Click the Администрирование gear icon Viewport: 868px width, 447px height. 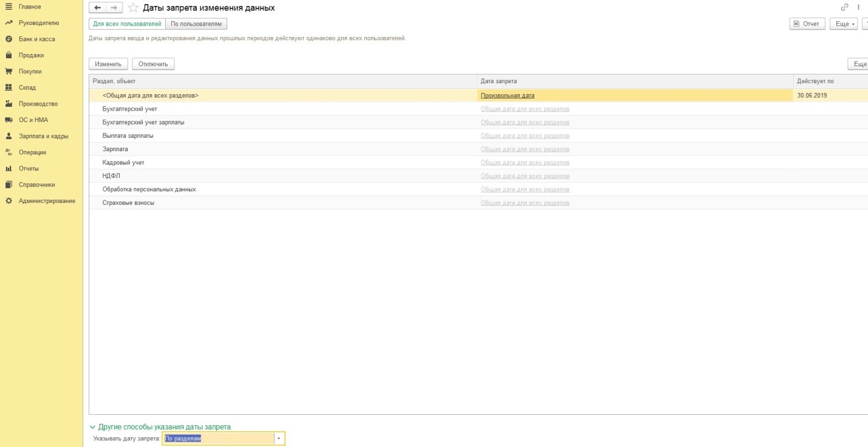click(x=9, y=201)
